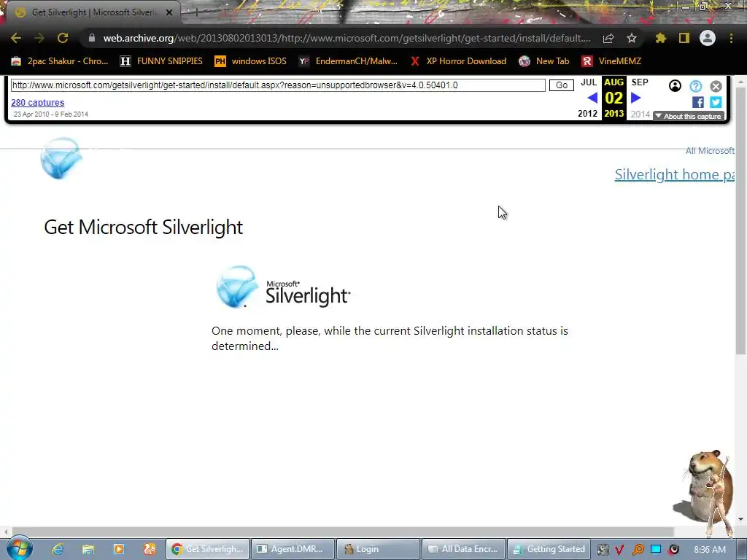Open the Silverlight home page link

[675, 175]
